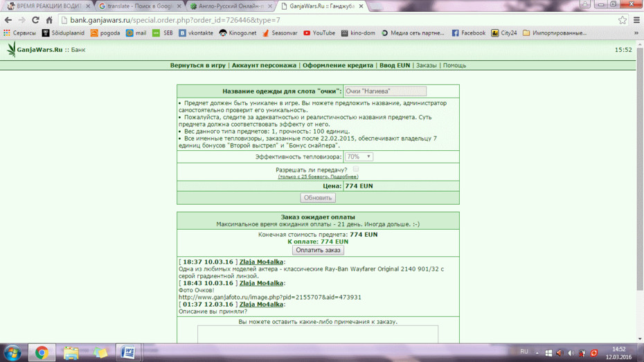Click the Вернуться в игру menu link

(x=198, y=65)
